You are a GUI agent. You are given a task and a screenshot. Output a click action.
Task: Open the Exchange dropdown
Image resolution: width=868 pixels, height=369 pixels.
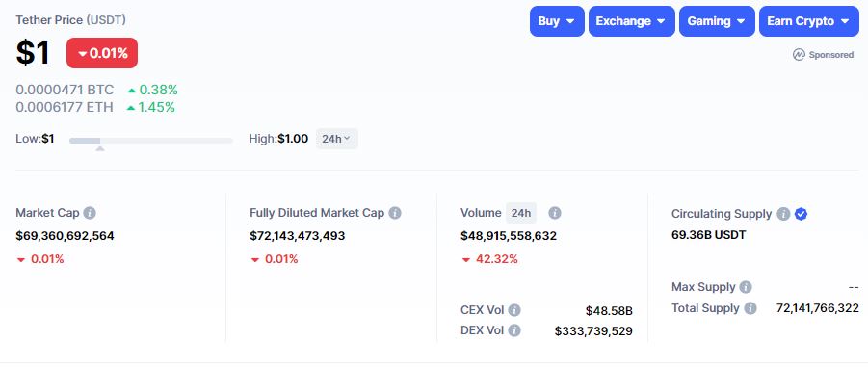click(632, 21)
